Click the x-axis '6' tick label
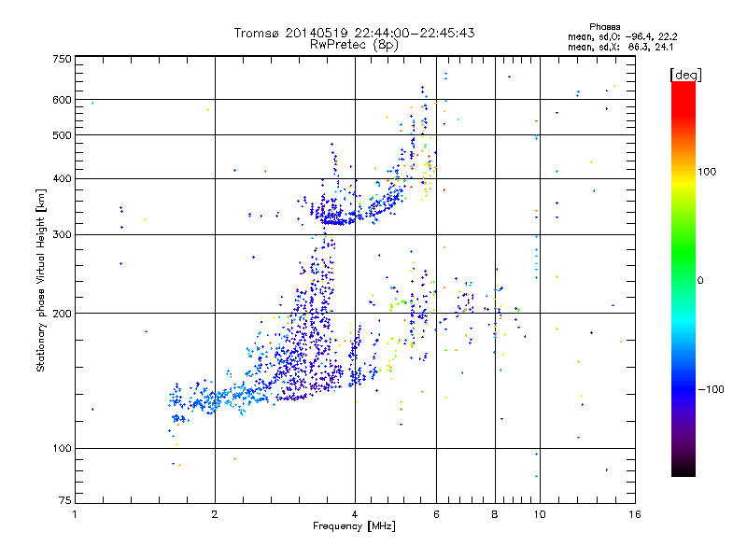 [436, 514]
